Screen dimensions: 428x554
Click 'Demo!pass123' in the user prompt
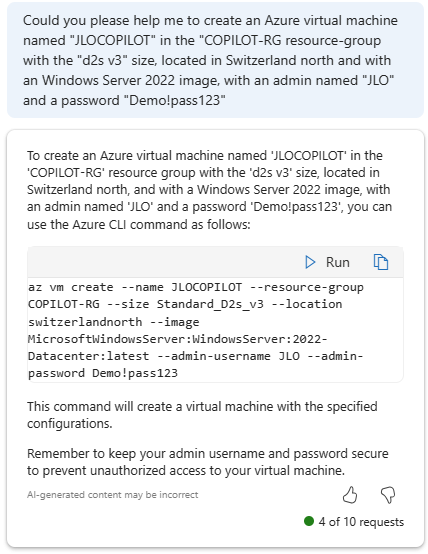175,100
